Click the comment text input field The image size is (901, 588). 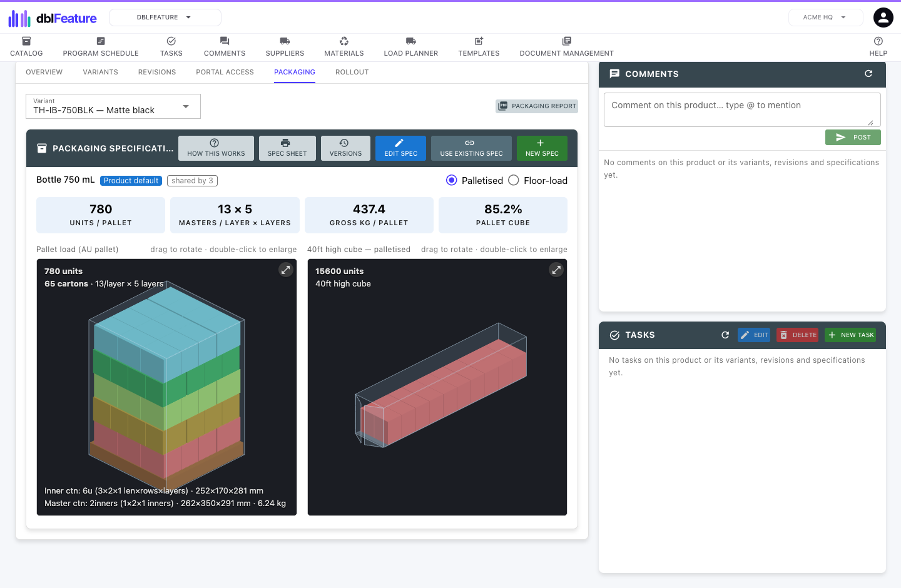click(x=742, y=109)
